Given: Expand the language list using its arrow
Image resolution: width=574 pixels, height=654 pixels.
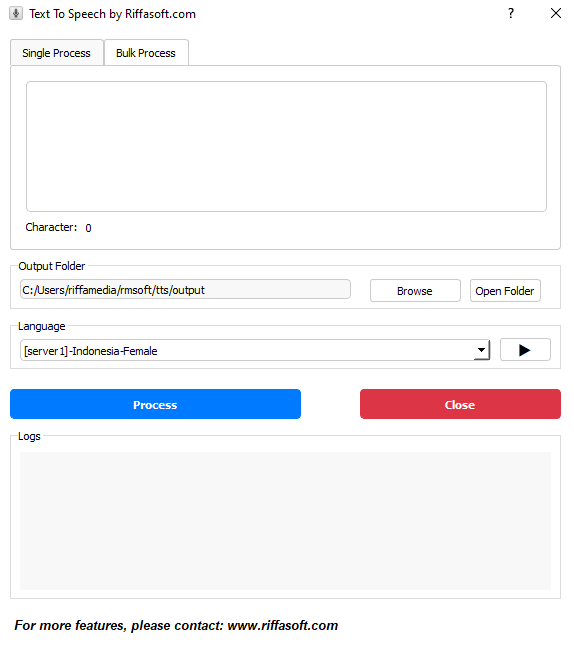Looking at the screenshot, I should tap(481, 350).
